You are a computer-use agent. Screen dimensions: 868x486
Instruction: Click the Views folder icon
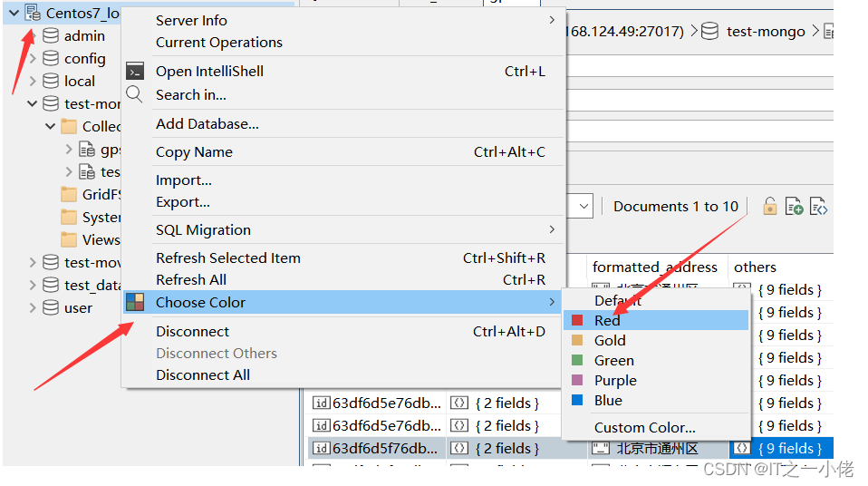(x=69, y=240)
